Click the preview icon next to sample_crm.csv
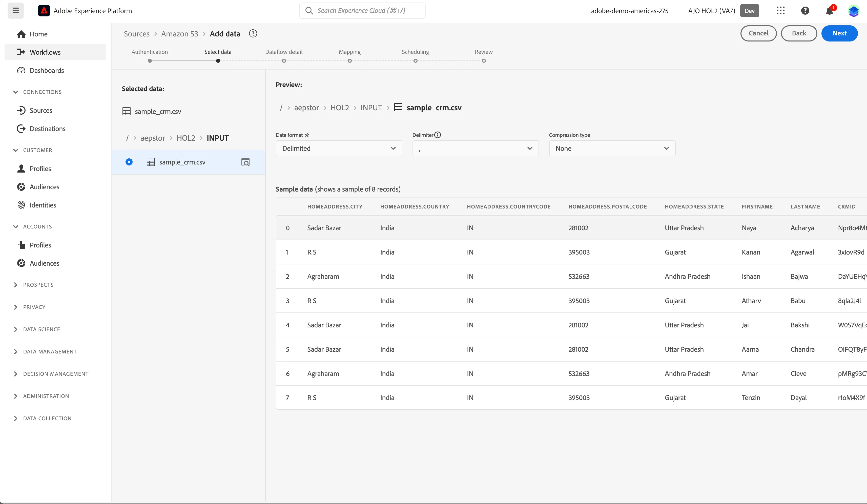The width and height of the screenshot is (867, 504). coord(245,162)
